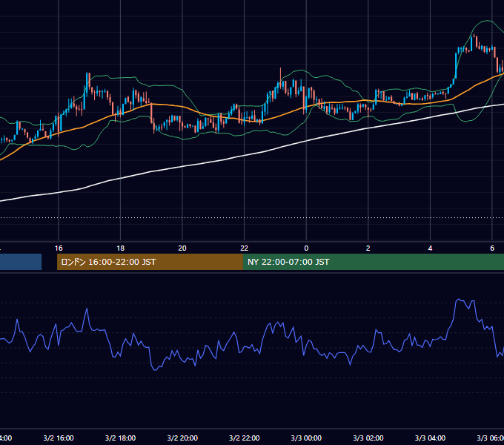Click the 2 hour axis label
Screen dimensions: 504x445
(368, 248)
